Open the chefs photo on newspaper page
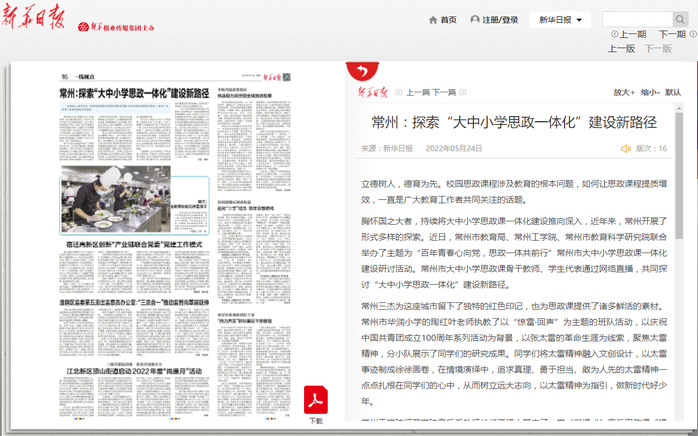The image size is (698, 436). coord(108,197)
